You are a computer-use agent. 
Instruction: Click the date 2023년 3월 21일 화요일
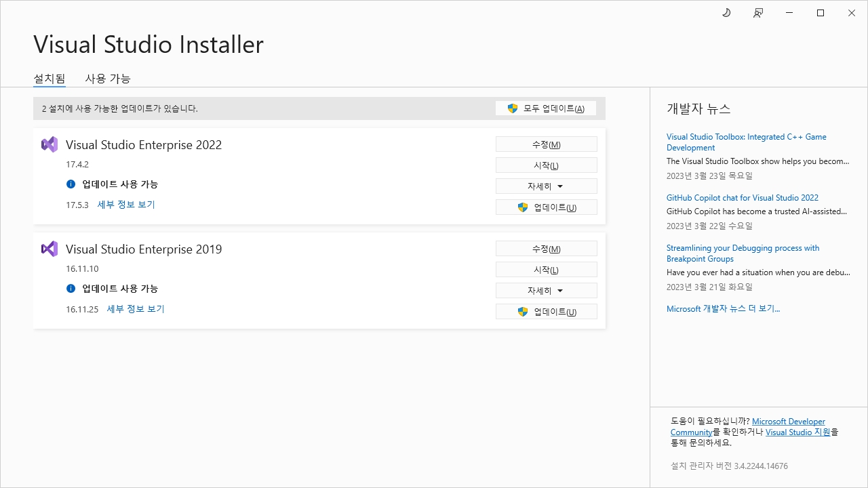[x=709, y=287]
